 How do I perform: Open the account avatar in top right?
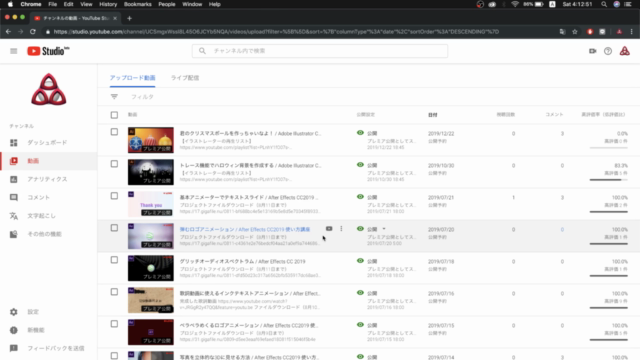click(624, 51)
